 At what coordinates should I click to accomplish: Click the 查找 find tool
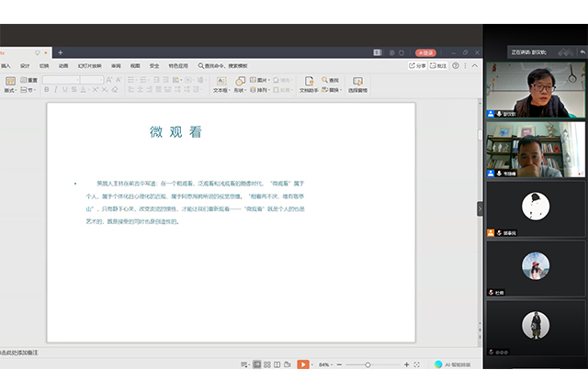[x=330, y=80]
